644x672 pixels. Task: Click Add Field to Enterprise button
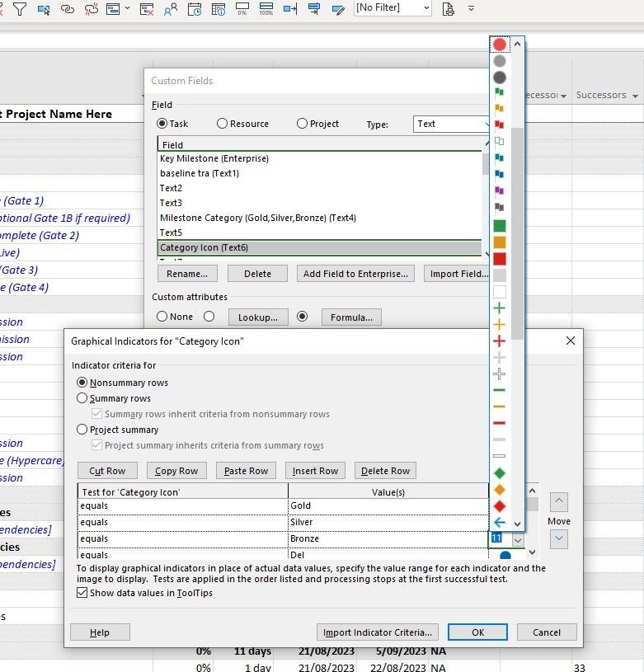click(355, 274)
